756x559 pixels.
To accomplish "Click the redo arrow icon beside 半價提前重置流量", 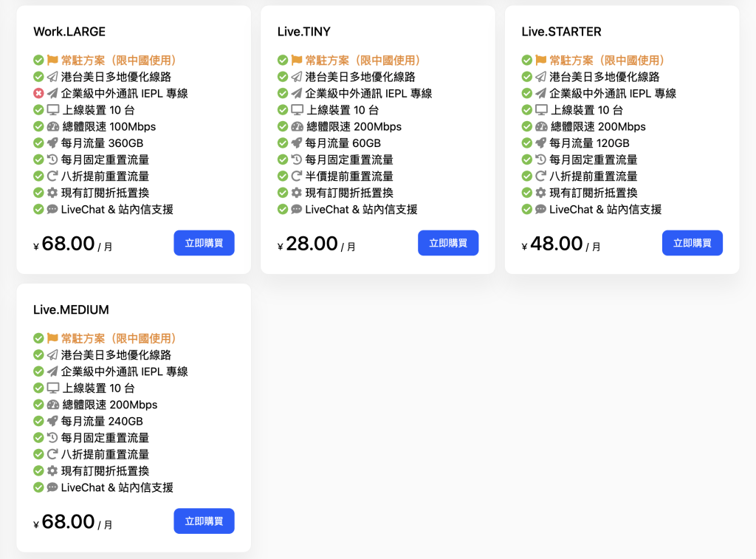I will 297,176.
